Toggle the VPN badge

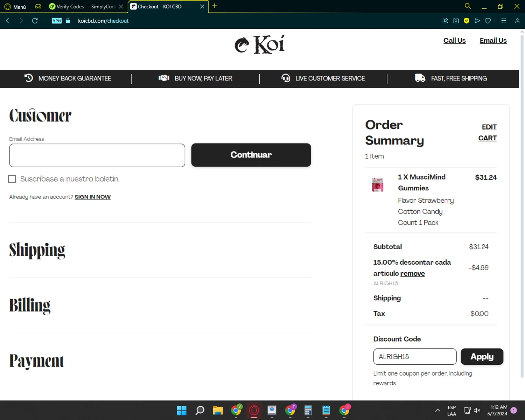(x=57, y=21)
